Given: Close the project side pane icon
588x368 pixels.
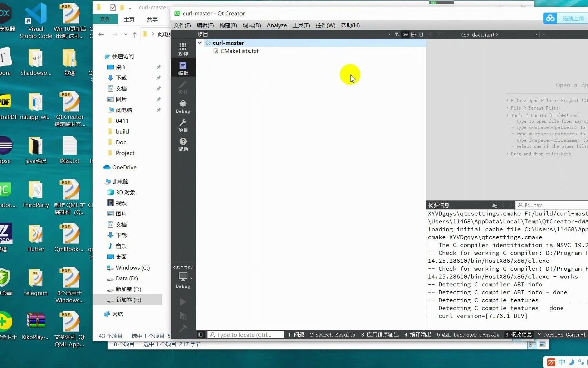Looking at the screenshot, I should [421, 34].
